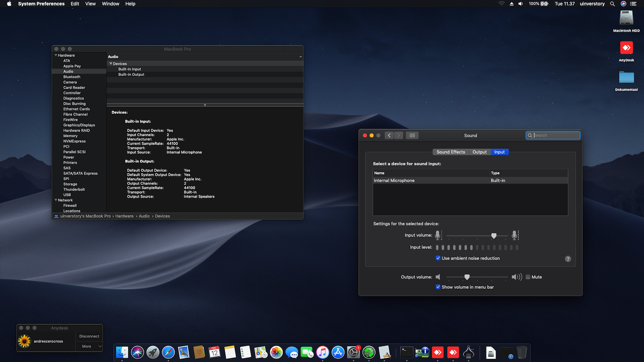The image size is (644, 362).
Task: Open the View menu
Action: [x=91, y=4]
